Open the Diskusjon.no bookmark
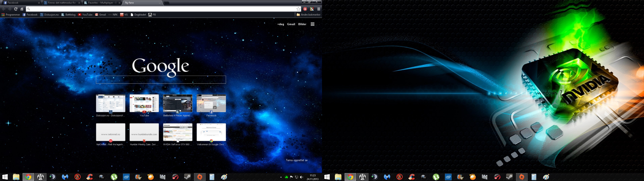 pos(49,15)
